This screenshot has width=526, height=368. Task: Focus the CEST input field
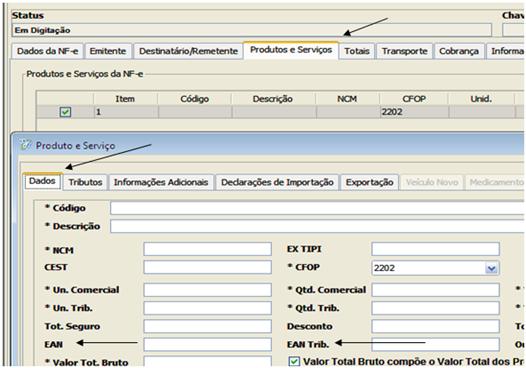[x=207, y=267]
